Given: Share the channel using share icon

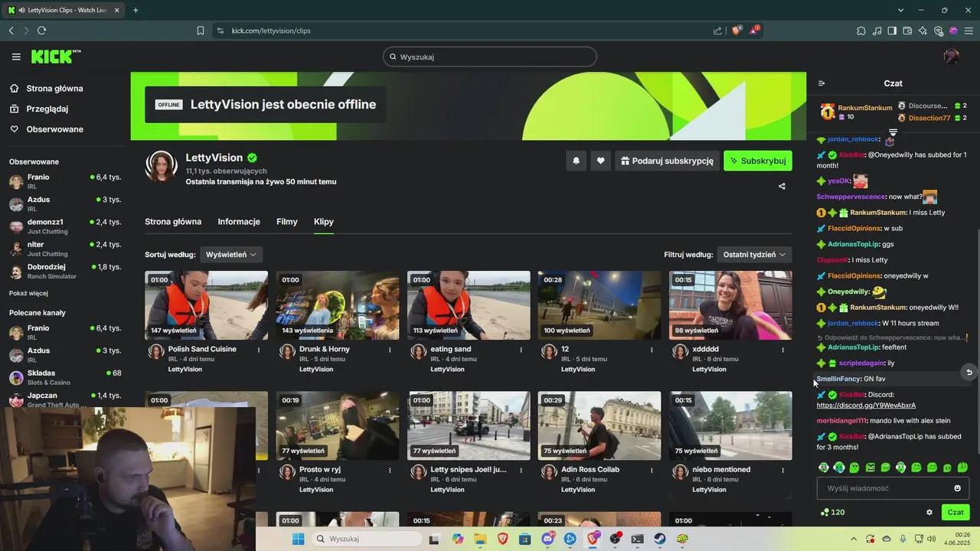Looking at the screenshot, I should point(782,186).
